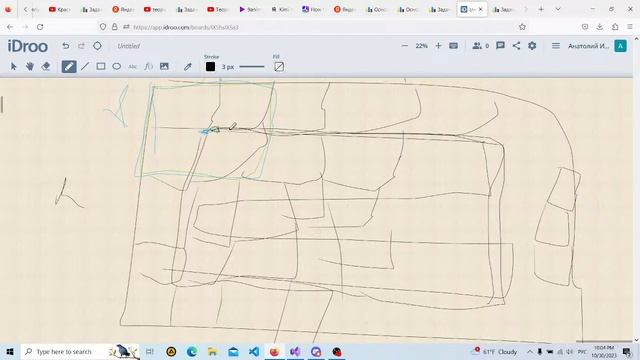
Task: Select the eraser tool
Action: tap(46, 66)
